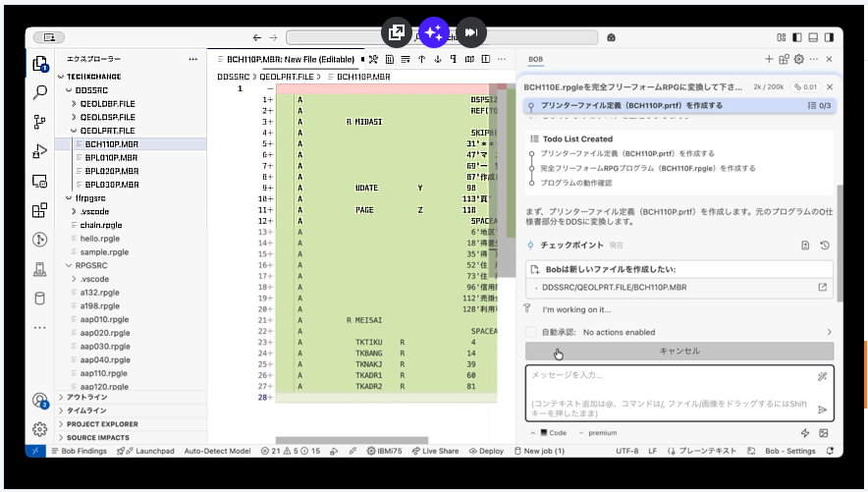Open Bob panel settings gear

(x=799, y=59)
